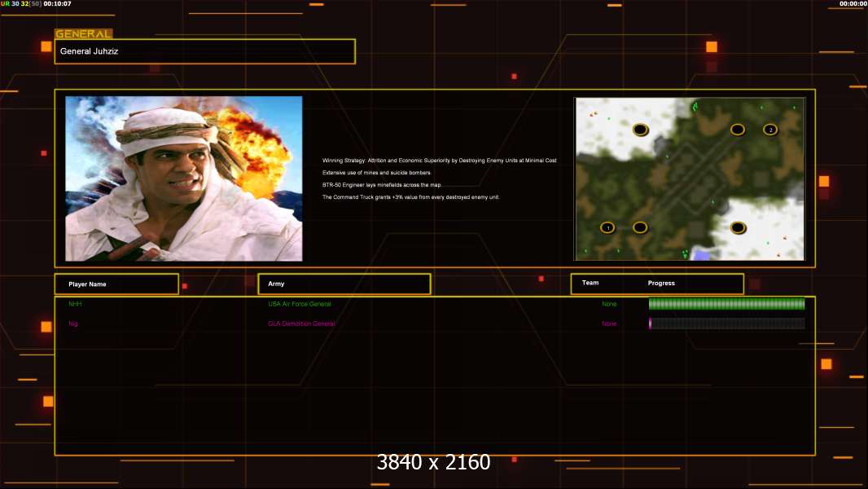The height and width of the screenshot is (489, 868).
Task: Click the empty start marker beside marker 2
Action: click(x=738, y=130)
